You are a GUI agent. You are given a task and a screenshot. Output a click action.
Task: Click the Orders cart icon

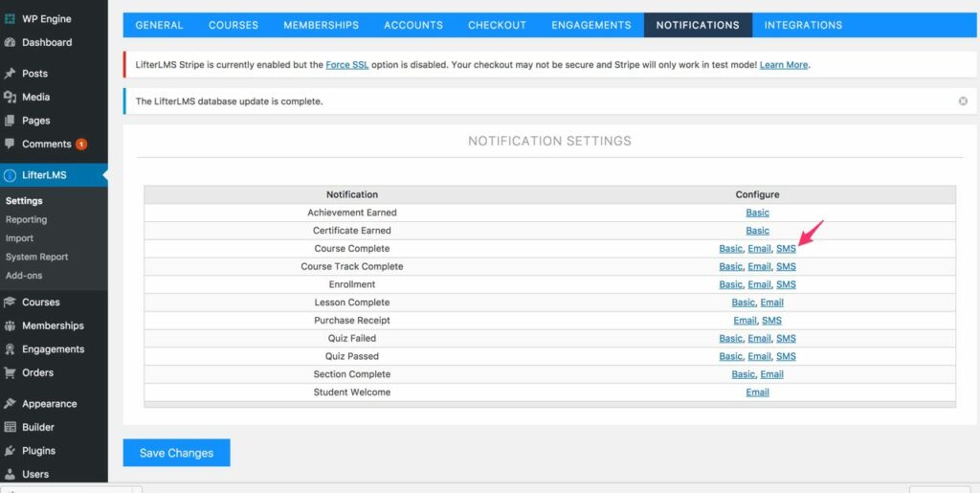click(10, 373)
